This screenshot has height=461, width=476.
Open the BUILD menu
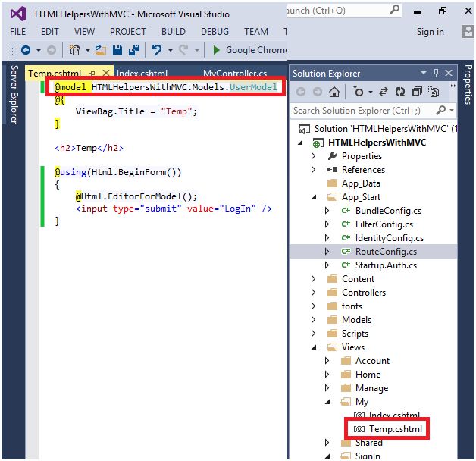[174, 32]
